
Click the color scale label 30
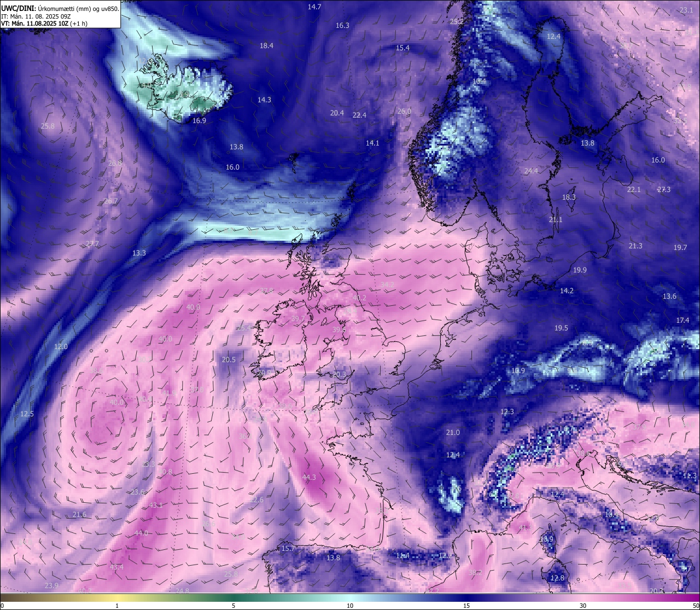(583, 606)
